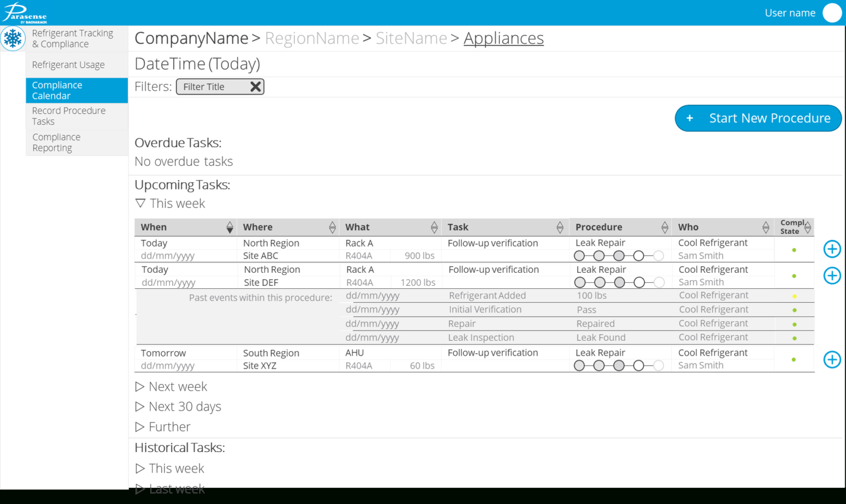The image size is (846, 504).
Task: Expand the Last week historical tasks
Action: click(x=140, y=487)
